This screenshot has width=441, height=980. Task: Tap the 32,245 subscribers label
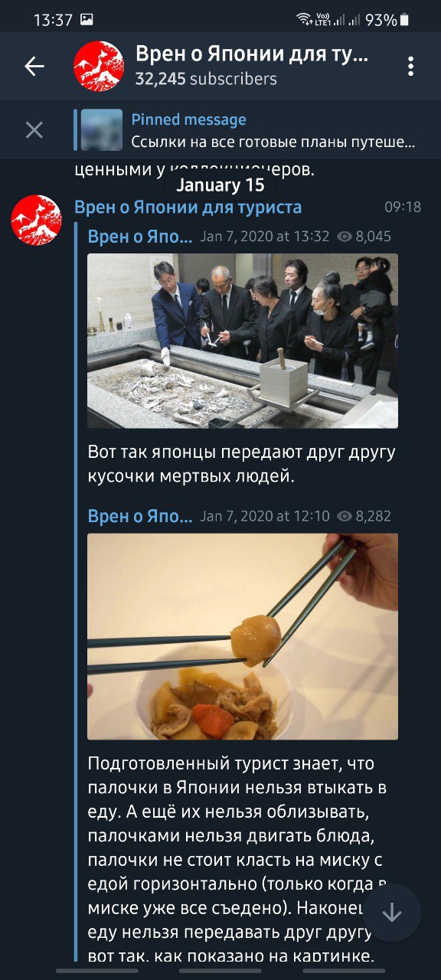coord(206,79)
